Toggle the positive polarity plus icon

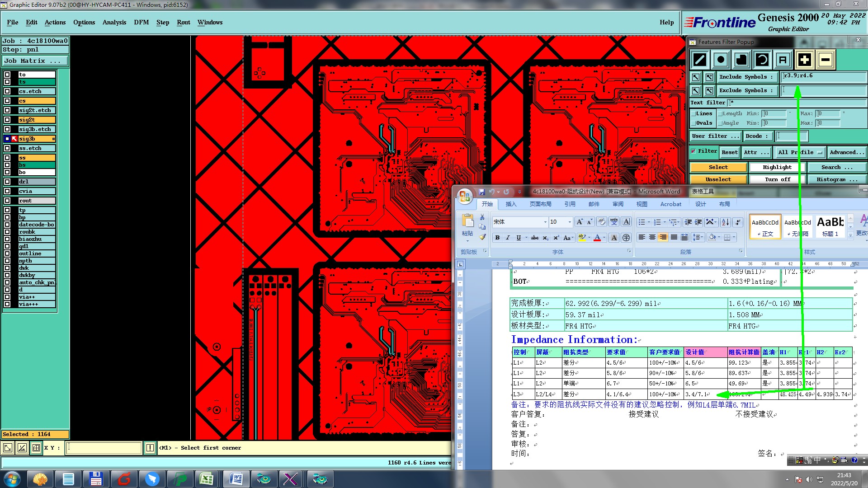pyautogui.click(x=804, y=60)
